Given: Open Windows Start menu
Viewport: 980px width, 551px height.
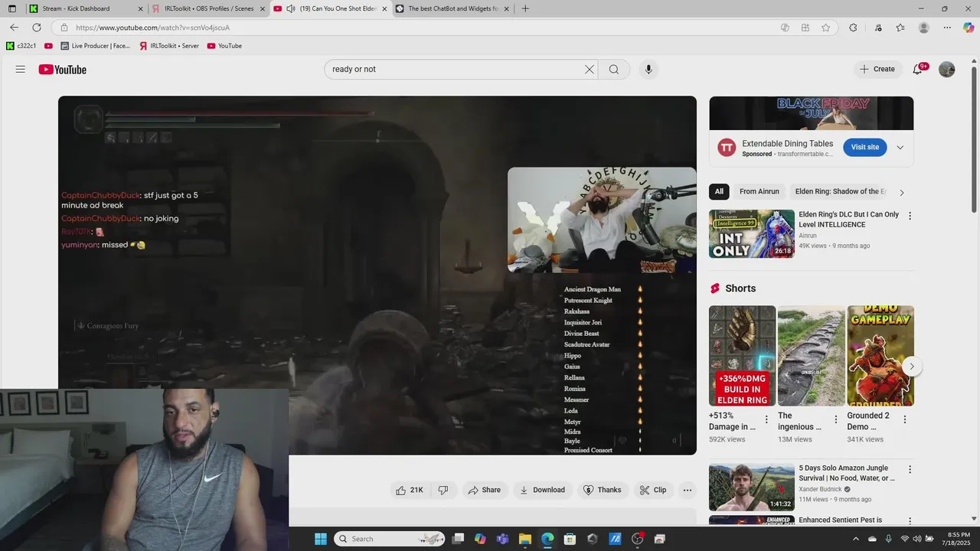Looking at the screenshot, I should click(320, 539).
